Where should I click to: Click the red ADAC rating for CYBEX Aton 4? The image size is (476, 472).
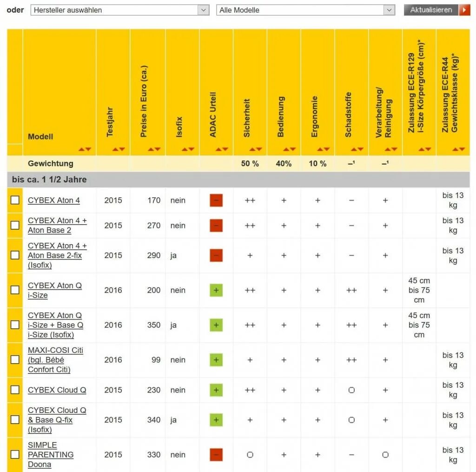tap(216, 200)
